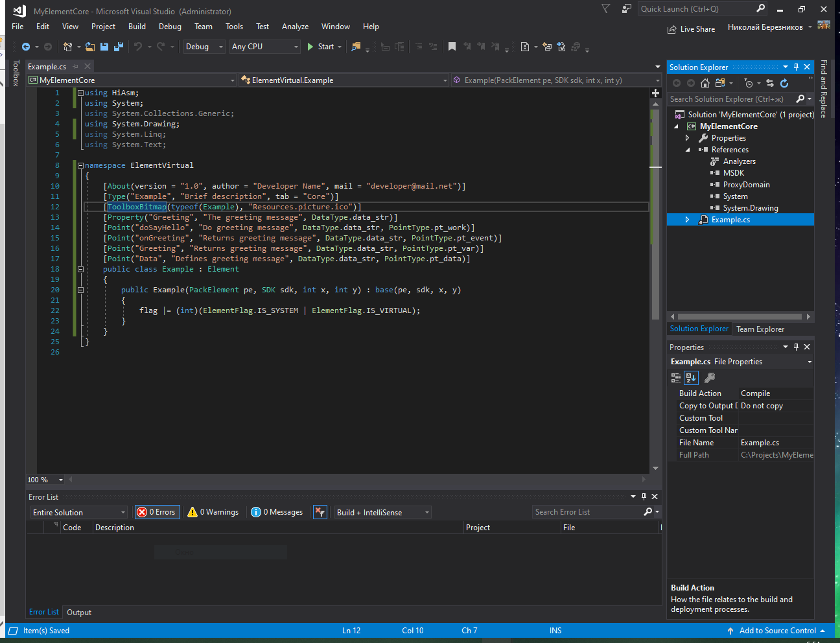The width and height of the screenshot is (840, 643).
Task: Refresh the Solution Explorer view
Action: 784,83
